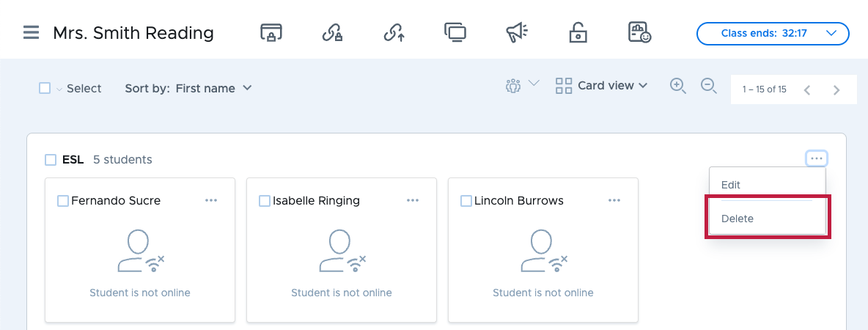Click the share link upload icon
The image size is (868, 330).
394,33
